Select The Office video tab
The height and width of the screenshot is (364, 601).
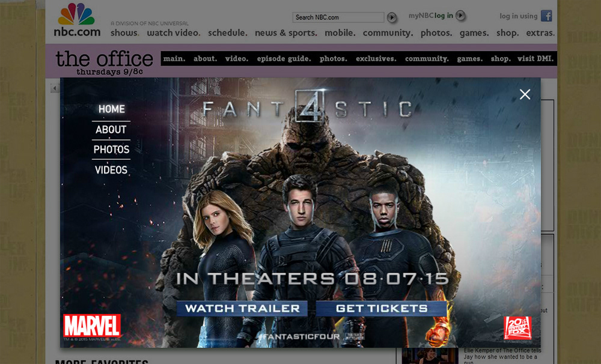tap(236, 59)
